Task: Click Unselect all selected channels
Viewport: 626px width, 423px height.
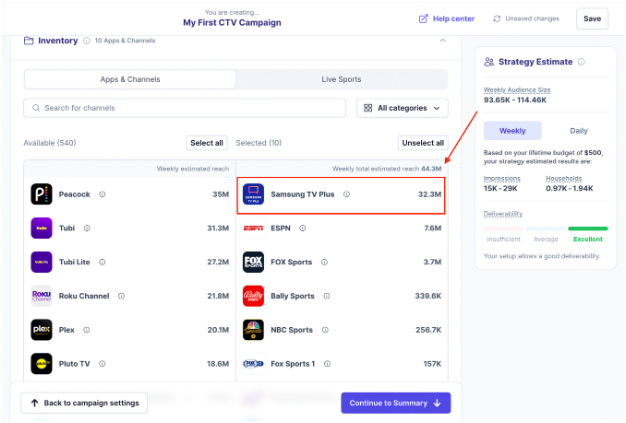Action: tap(423, 143)
